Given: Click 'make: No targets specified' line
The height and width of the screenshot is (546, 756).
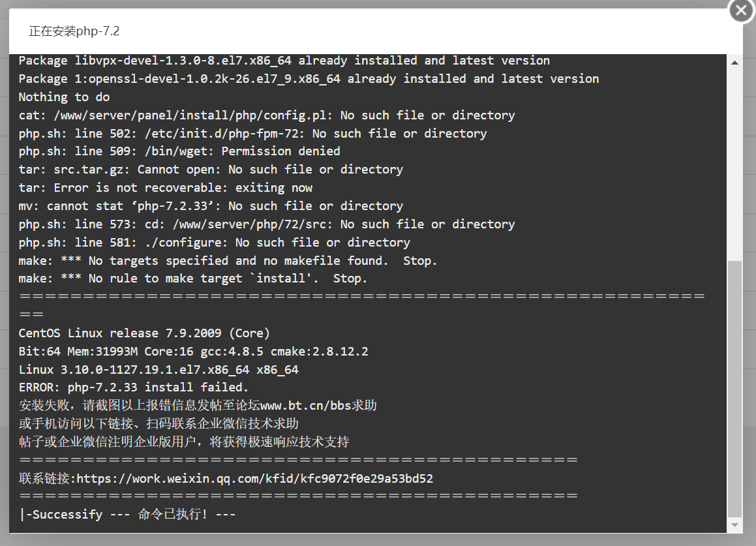Looking at the screenshot, I should tap(228, 261).
